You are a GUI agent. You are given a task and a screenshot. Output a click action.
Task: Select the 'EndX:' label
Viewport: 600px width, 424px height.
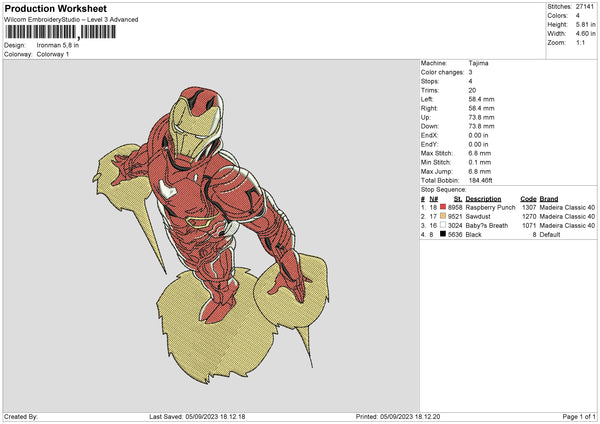tap(429, 135)
